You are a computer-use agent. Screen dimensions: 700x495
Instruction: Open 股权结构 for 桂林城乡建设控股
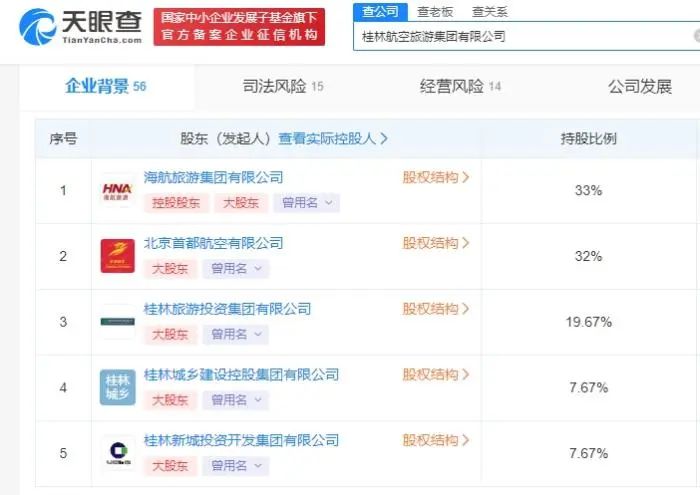click(436, 374)
